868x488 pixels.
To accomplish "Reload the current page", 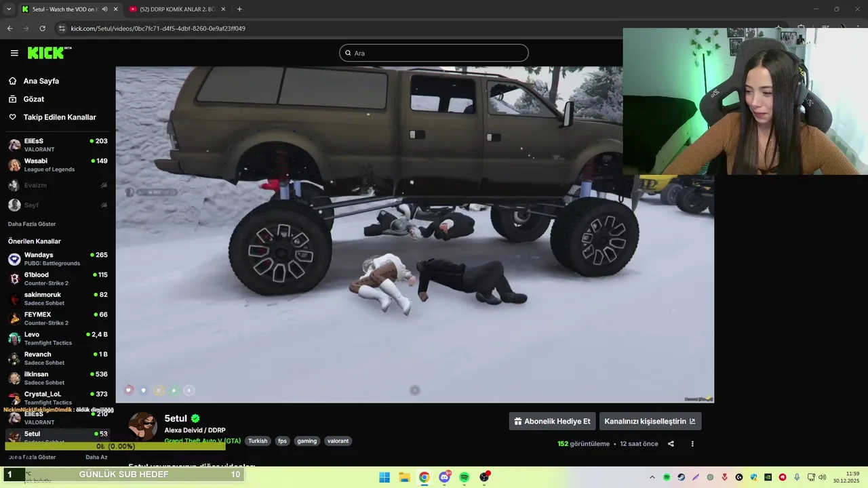I will pyautogui.click(x=42, y=28).
